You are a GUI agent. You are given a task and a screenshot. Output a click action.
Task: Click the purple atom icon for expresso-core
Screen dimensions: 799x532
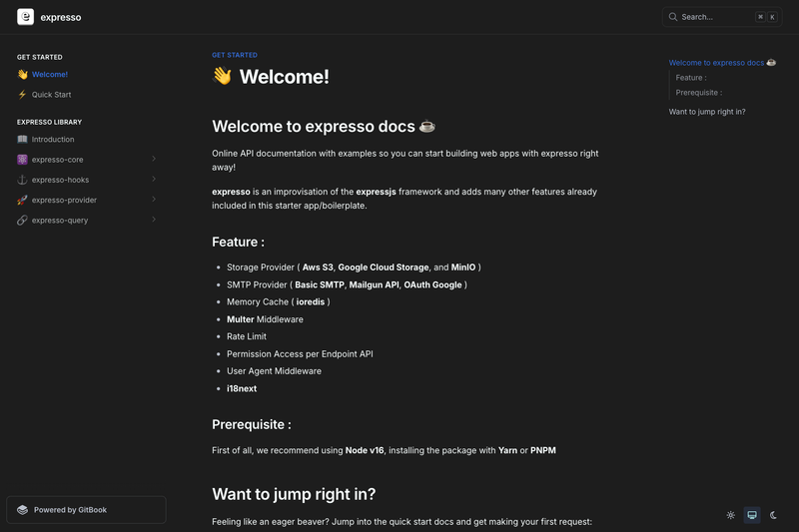(x=22, y=160)
